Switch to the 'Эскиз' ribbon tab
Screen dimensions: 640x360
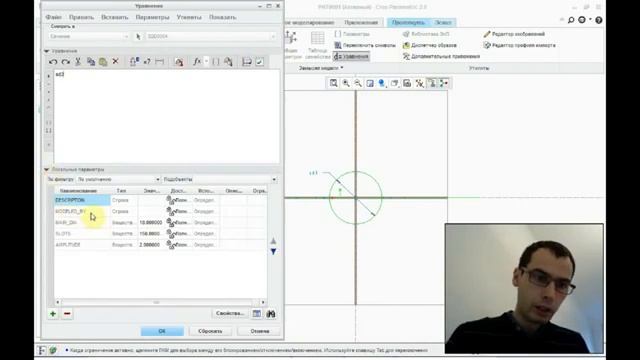coord(443,22)
